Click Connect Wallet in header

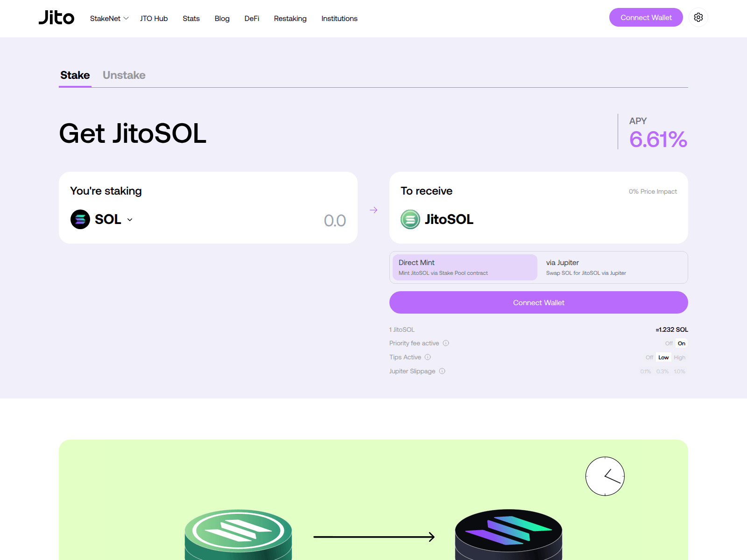pyautogui.click(x=646, y=17)
